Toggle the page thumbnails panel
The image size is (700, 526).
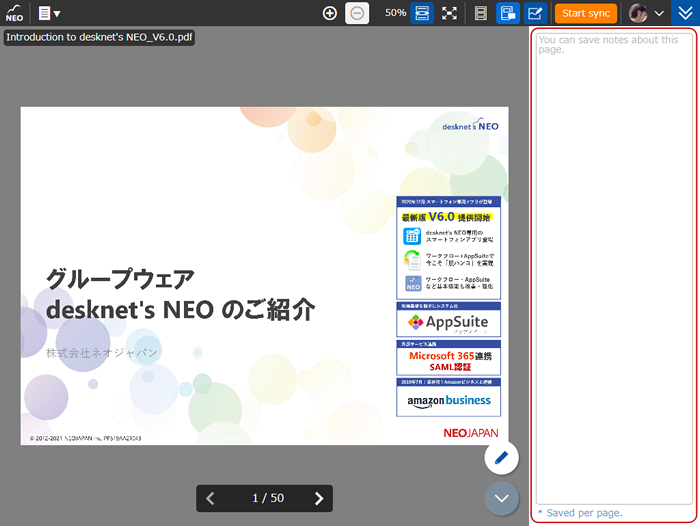(x=481, y=13)
